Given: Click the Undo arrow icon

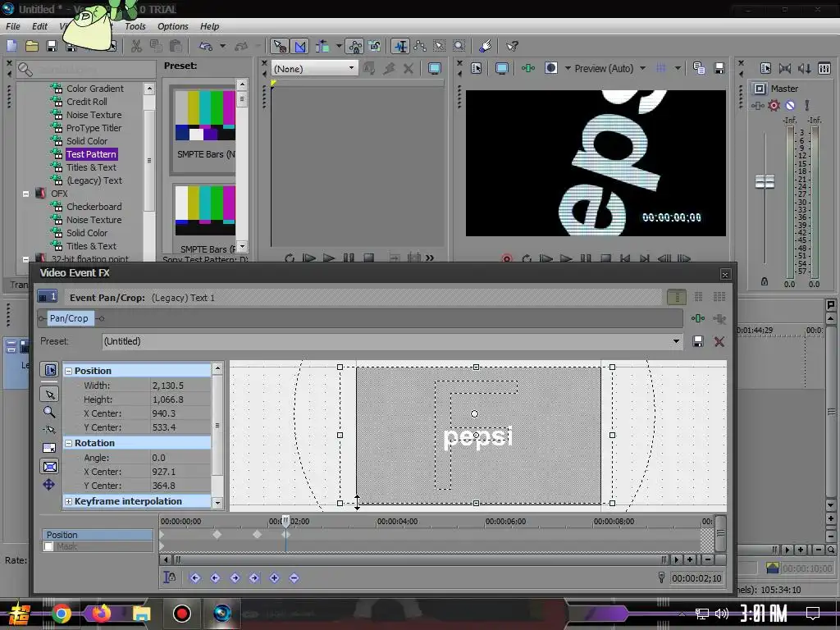Looking at the screenshot, I should coord(206,46).
